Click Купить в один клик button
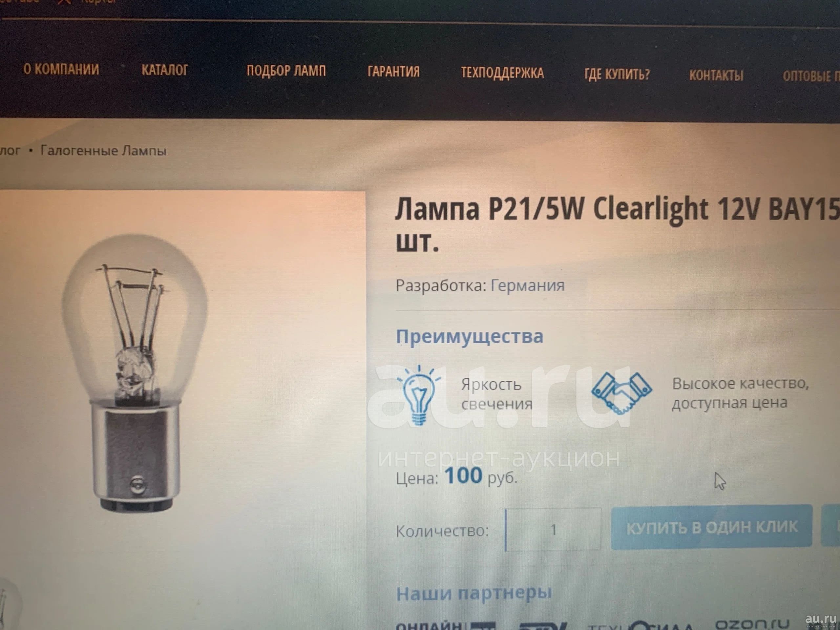 712,527
